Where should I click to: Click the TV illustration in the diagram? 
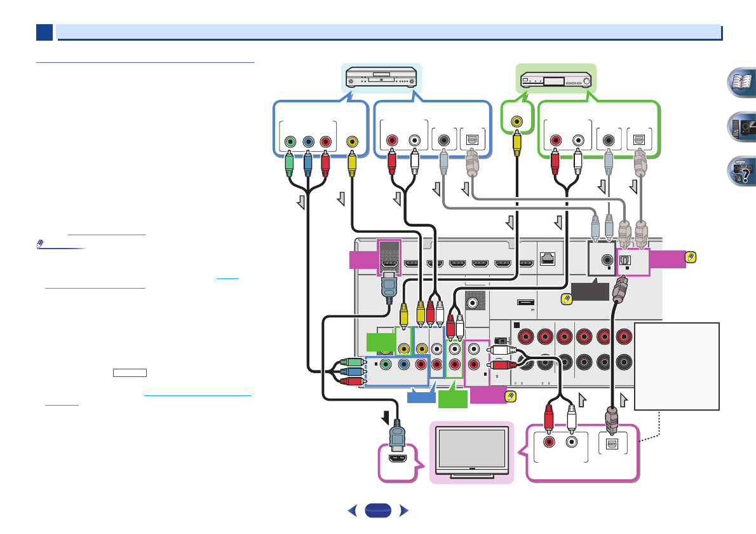[471, 451]
